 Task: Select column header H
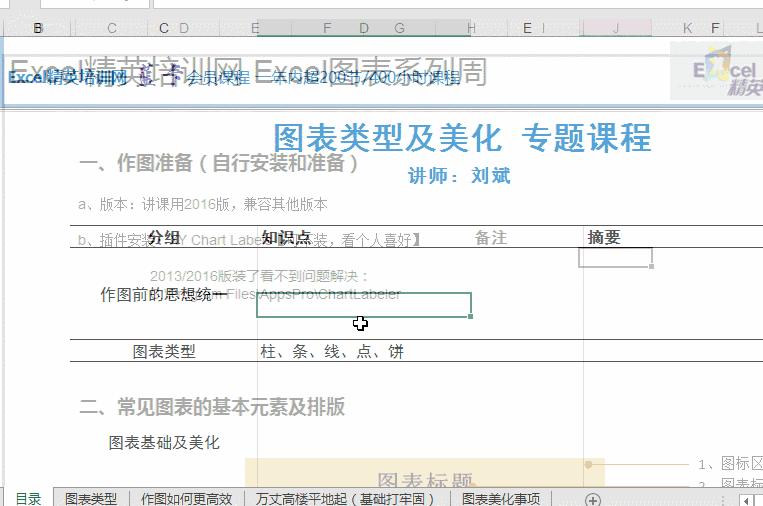[471, 28]
